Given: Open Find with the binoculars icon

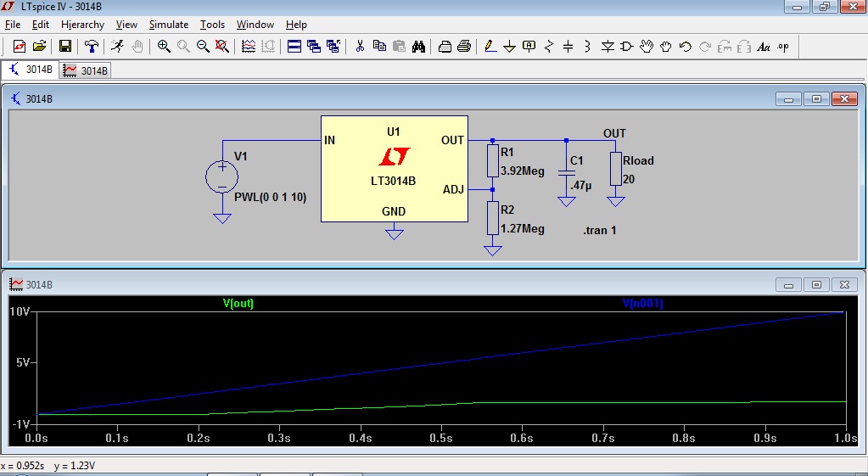Looking at the screenshot, I should [x=418, y=47].
